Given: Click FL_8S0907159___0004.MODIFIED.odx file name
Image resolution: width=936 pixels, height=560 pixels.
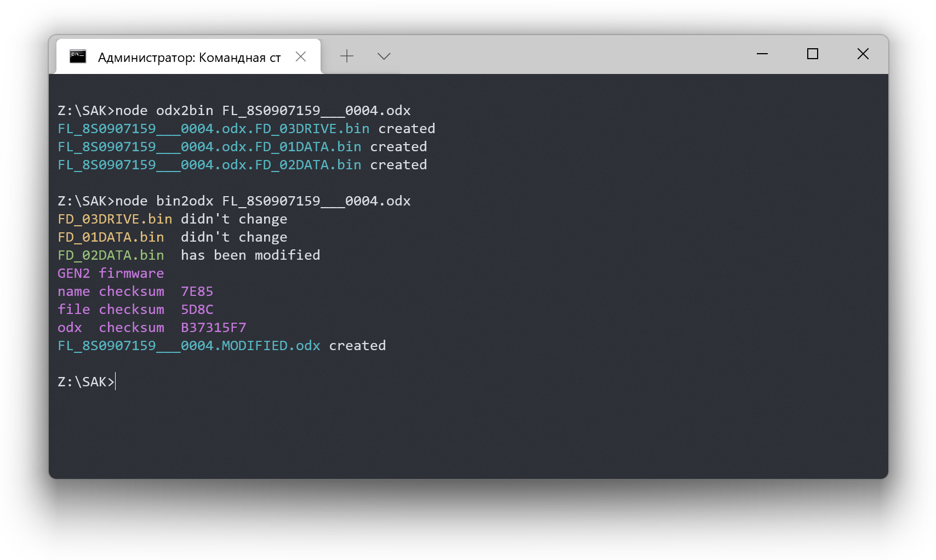Looking at the screenshot, I should click(x=189, y=346).
